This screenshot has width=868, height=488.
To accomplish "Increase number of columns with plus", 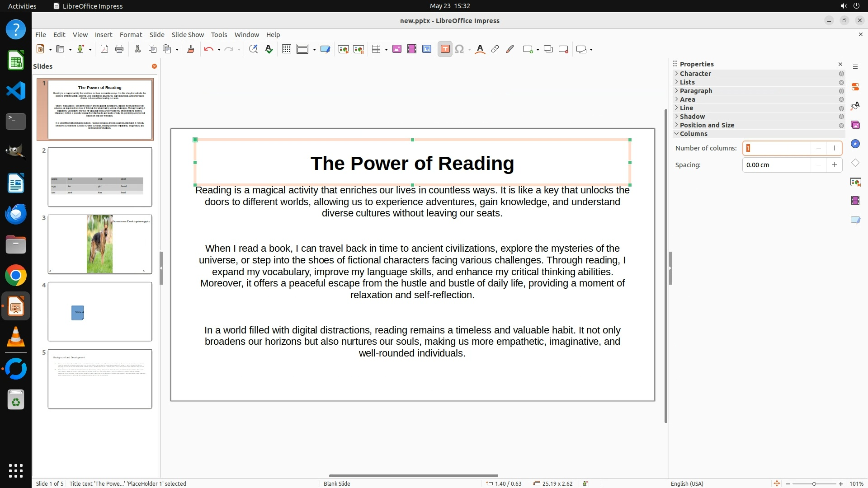I will click(x=834, y=148).
